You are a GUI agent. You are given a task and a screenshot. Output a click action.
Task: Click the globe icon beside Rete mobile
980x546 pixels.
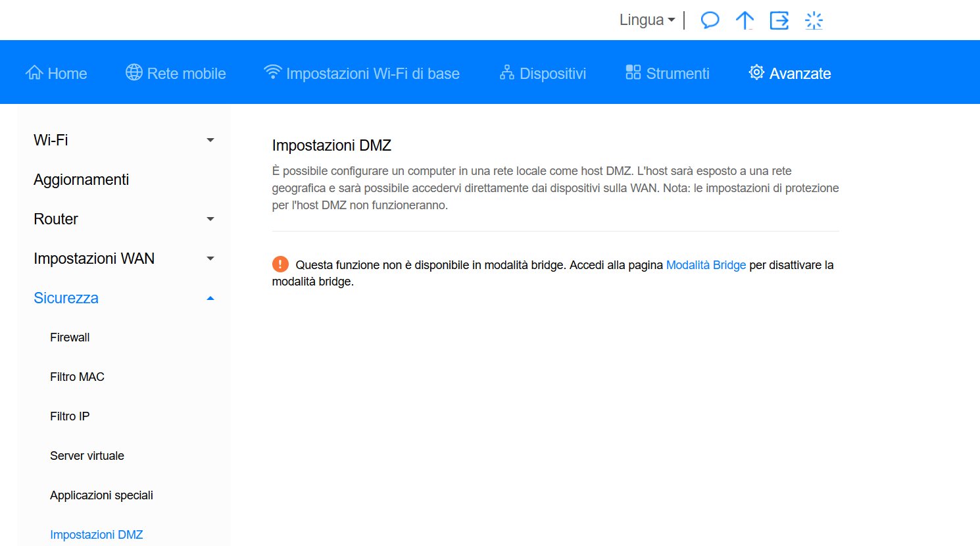click(x=134, y=72)
